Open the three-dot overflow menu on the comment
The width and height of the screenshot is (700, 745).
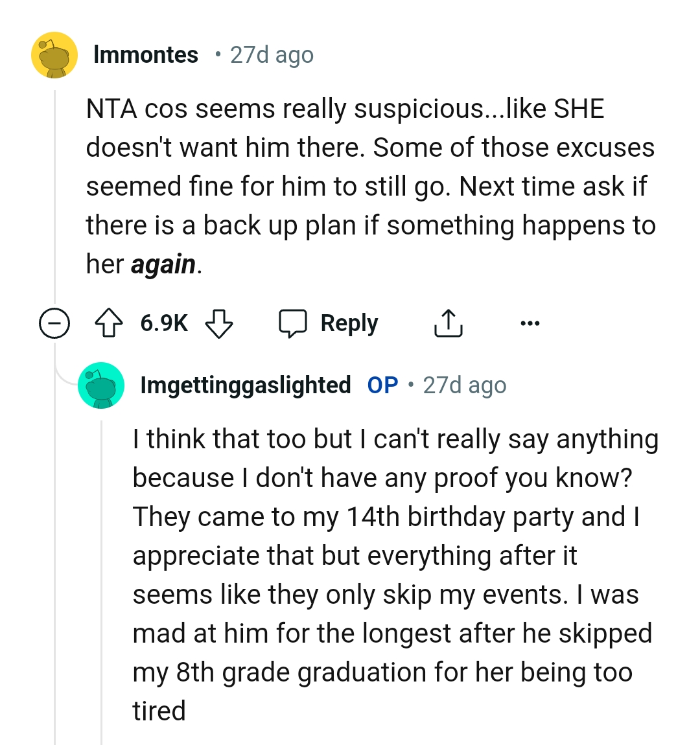click(x=530, y=323)
